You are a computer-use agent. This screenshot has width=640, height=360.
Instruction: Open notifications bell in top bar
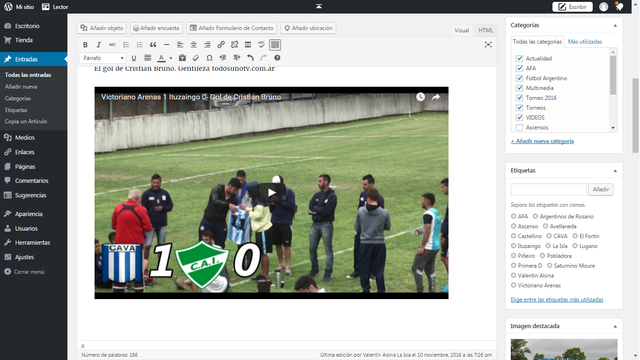620,7
